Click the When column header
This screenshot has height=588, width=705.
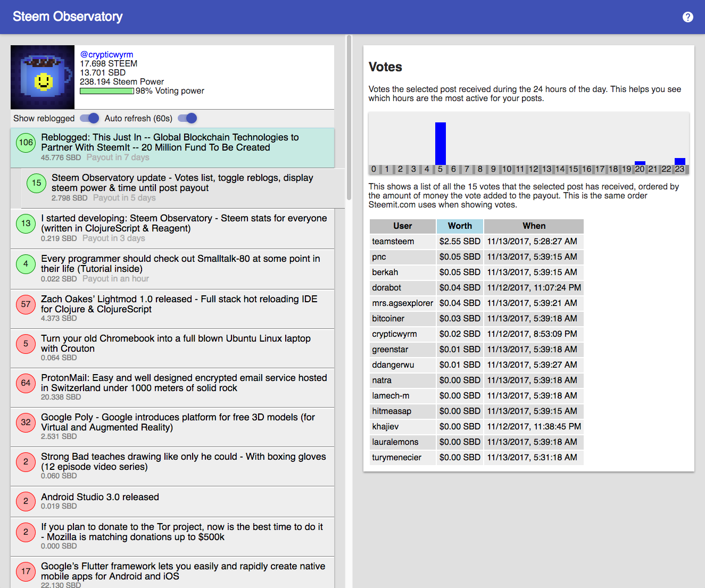point(534,226)
